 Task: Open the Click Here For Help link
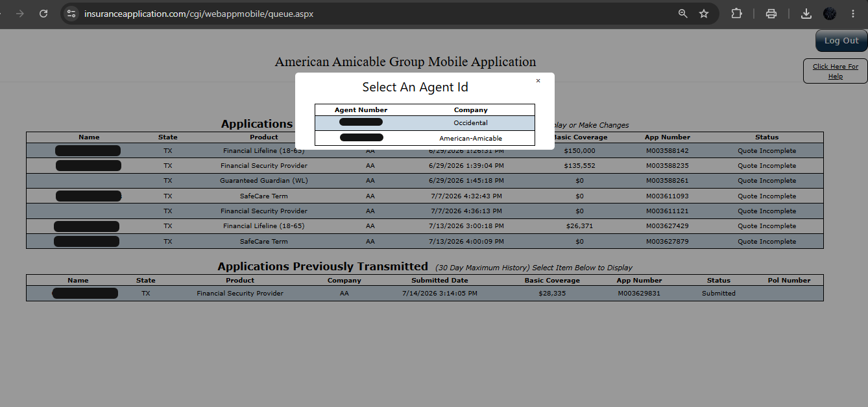(836, 71)
